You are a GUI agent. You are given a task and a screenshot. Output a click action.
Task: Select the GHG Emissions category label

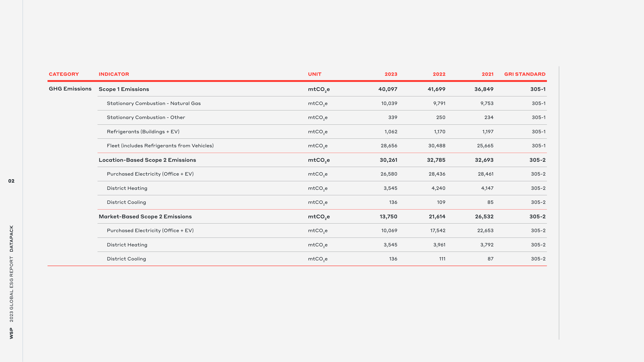tap(70, 89)
